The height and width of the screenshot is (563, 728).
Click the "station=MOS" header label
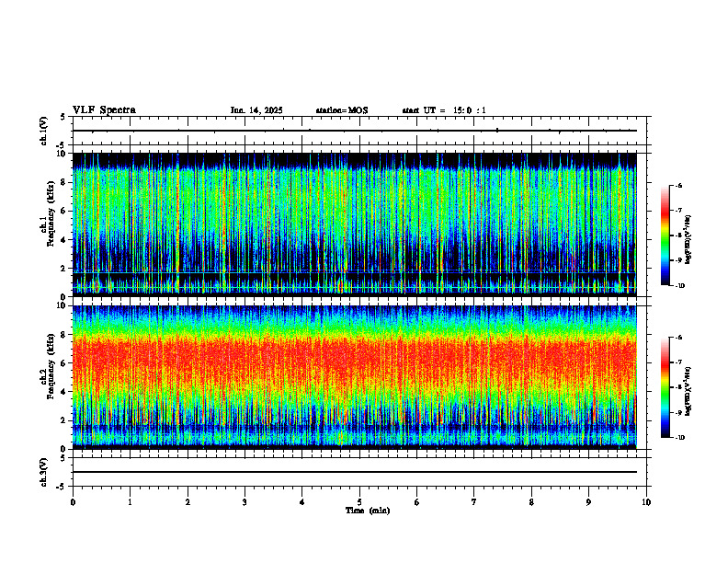pyautogui.click(x=342, y=110)
